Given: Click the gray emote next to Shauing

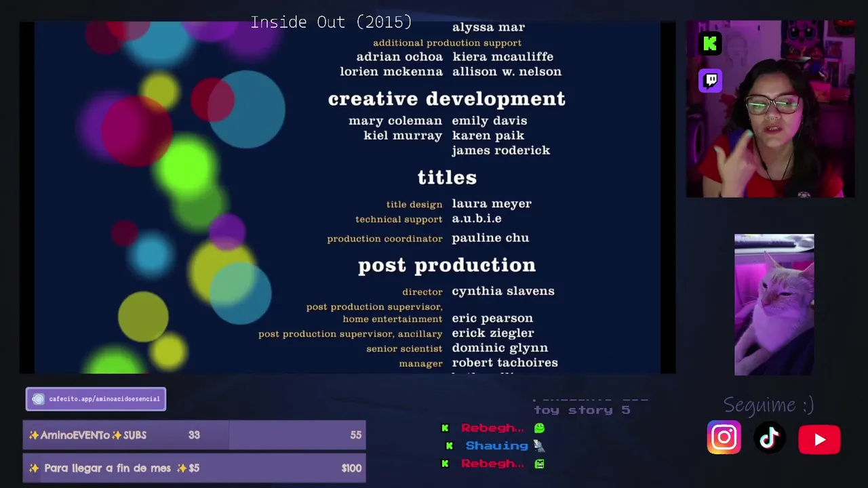Looking at the screenshot, I should pyautogui.click(x=538, y=446).
